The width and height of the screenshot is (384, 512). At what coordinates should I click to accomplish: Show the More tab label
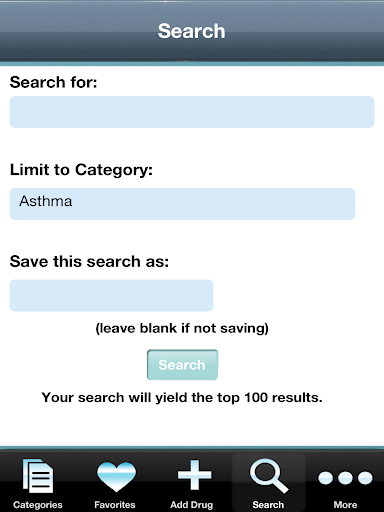(345, 505)
